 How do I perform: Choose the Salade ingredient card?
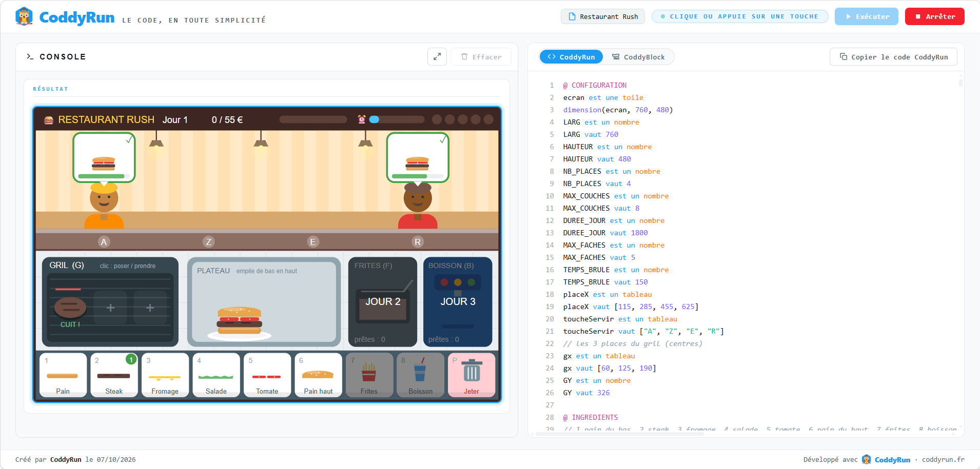click(x=216, y=375)
